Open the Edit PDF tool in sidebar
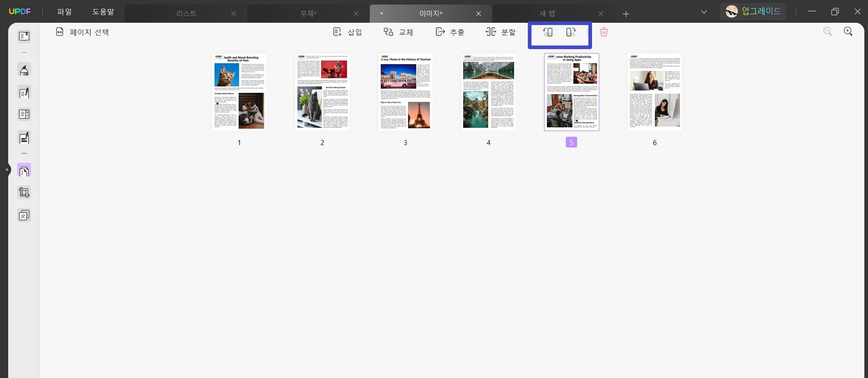868x378 pixels. click(x=24, y=92)
